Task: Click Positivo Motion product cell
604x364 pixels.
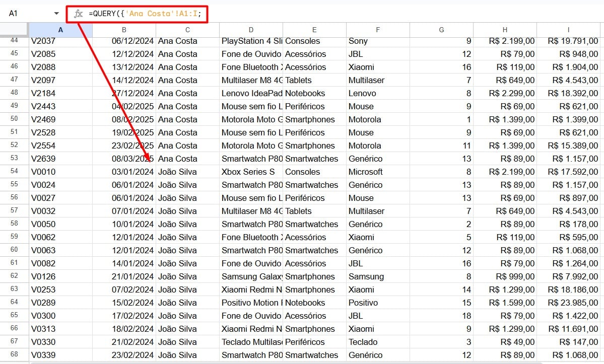Action: coord(251,303)
